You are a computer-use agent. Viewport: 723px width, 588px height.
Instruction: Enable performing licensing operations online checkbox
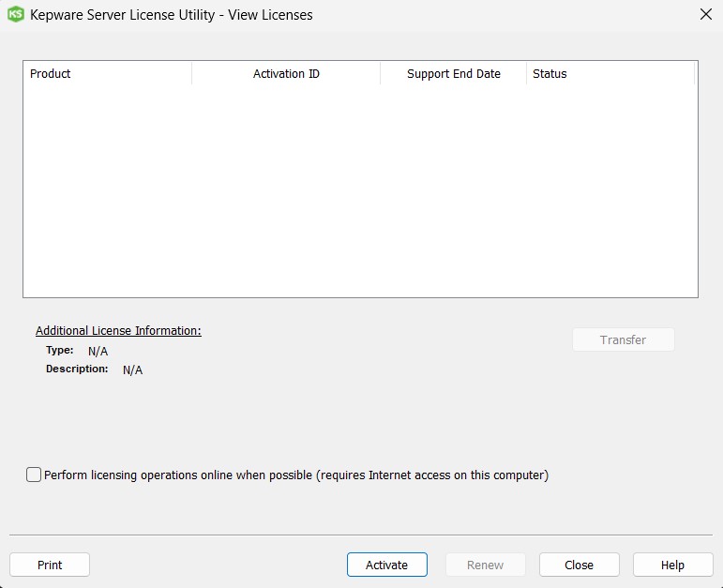pos(35,475)
